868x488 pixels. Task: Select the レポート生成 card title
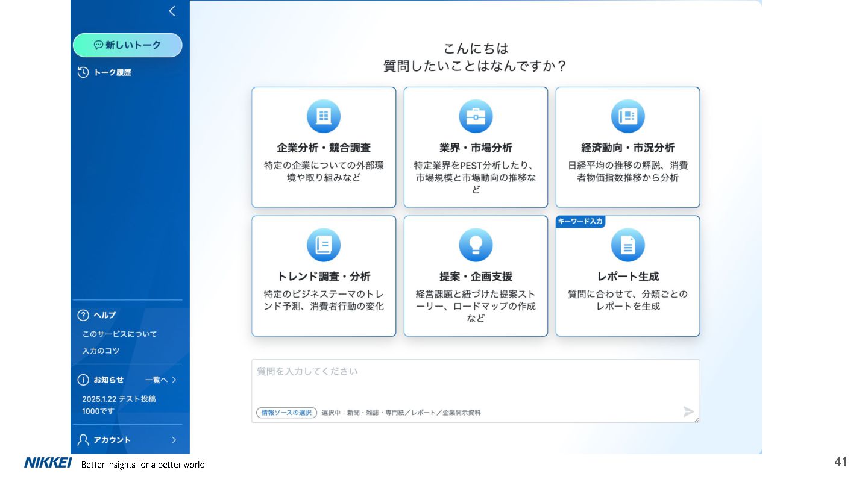click(627, 277)
